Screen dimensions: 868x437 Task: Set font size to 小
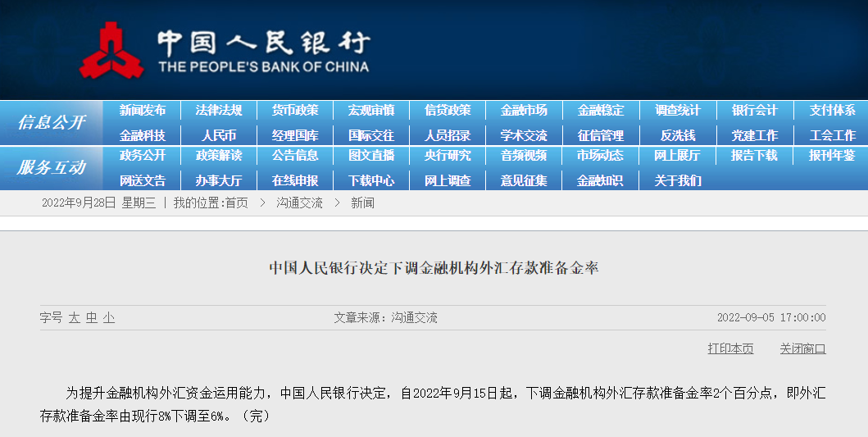pyautogui.click(x=109, y=318)
